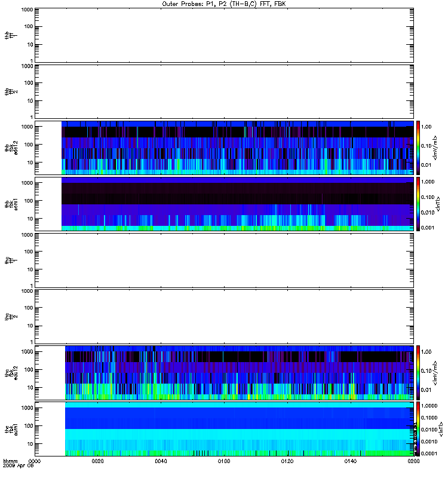This screenshot has height=478, width=448.
Task: Select the thb fbk edc12 axis label
Action: click(x=11, y=148)
